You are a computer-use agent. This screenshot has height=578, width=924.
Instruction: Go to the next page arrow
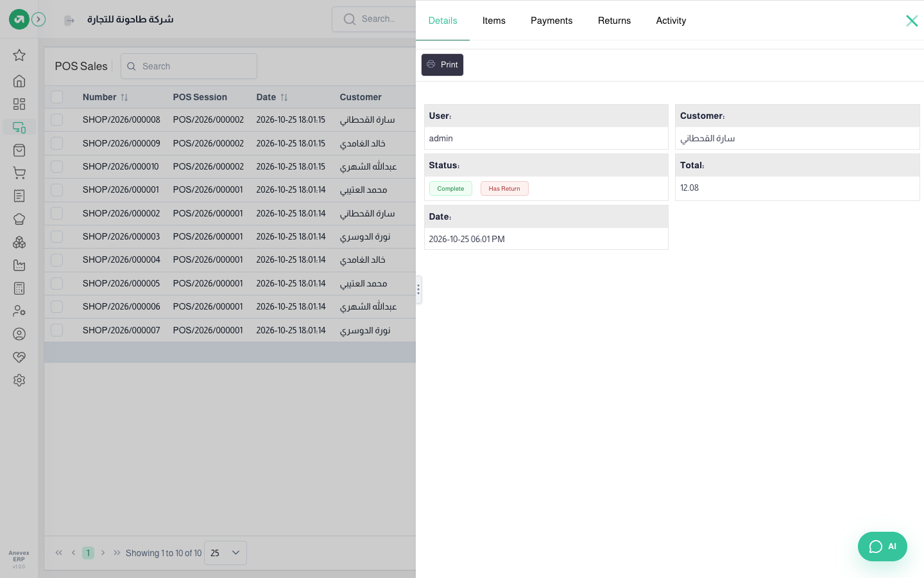(x=103, y=553)
